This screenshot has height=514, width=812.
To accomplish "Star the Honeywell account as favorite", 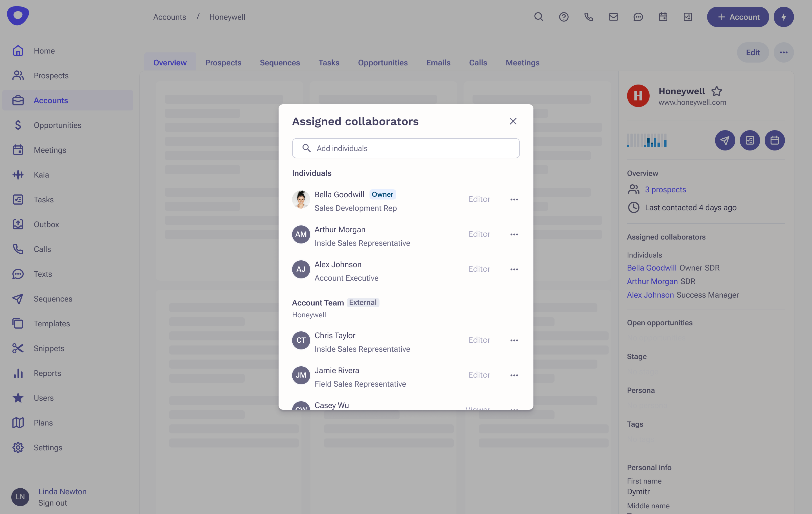I will click(x=717, y=91).
